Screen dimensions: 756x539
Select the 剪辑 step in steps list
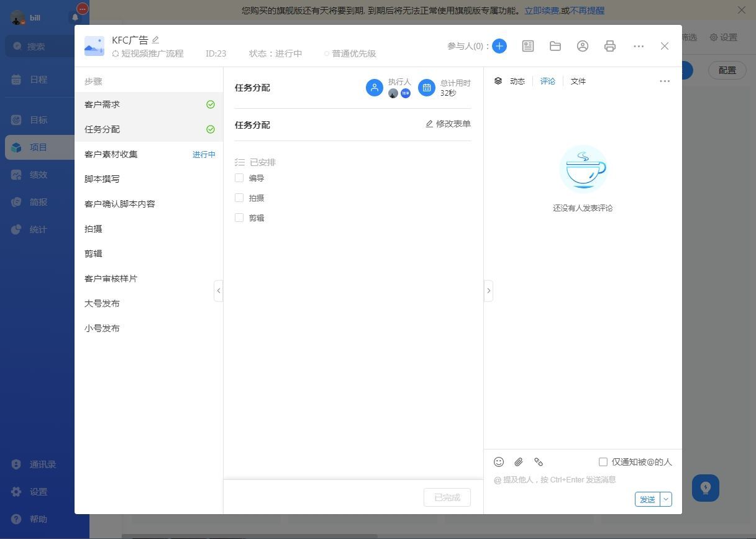click(x=149, y=254)
